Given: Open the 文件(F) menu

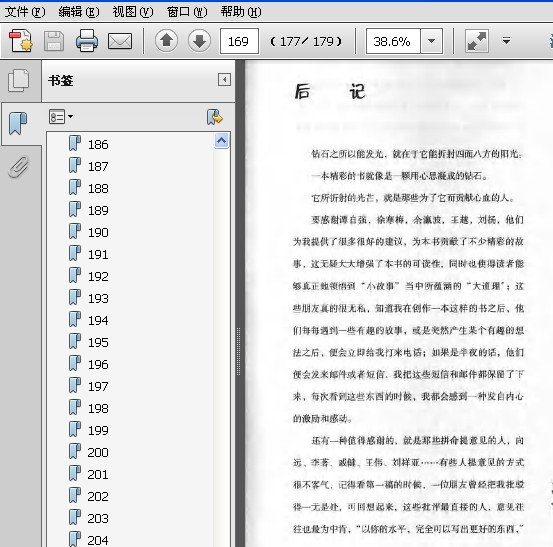Looking at the screenshot, I should [25, 12].
